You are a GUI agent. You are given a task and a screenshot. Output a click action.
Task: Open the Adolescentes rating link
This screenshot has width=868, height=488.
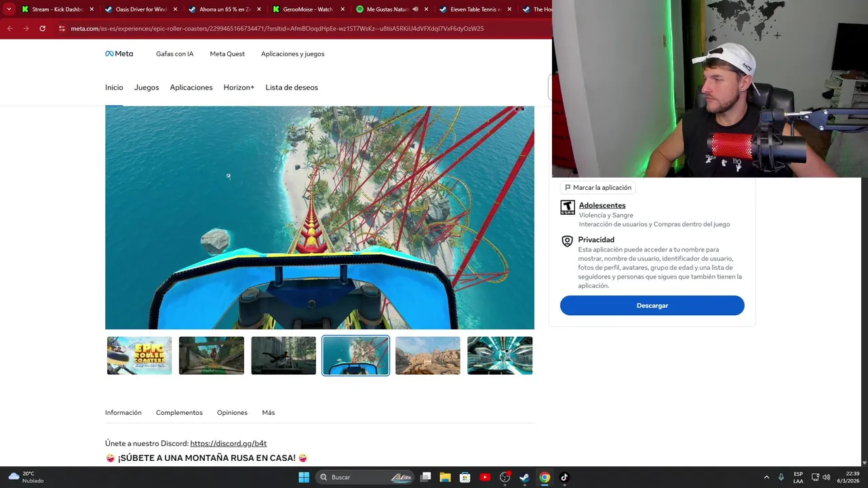pos(602,205)
